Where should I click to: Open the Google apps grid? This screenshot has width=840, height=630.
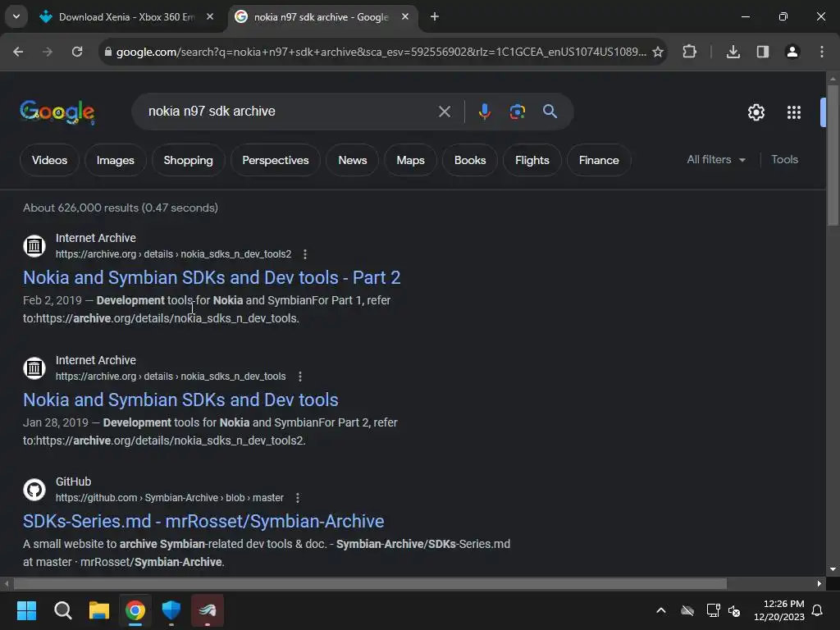[793, 112]
